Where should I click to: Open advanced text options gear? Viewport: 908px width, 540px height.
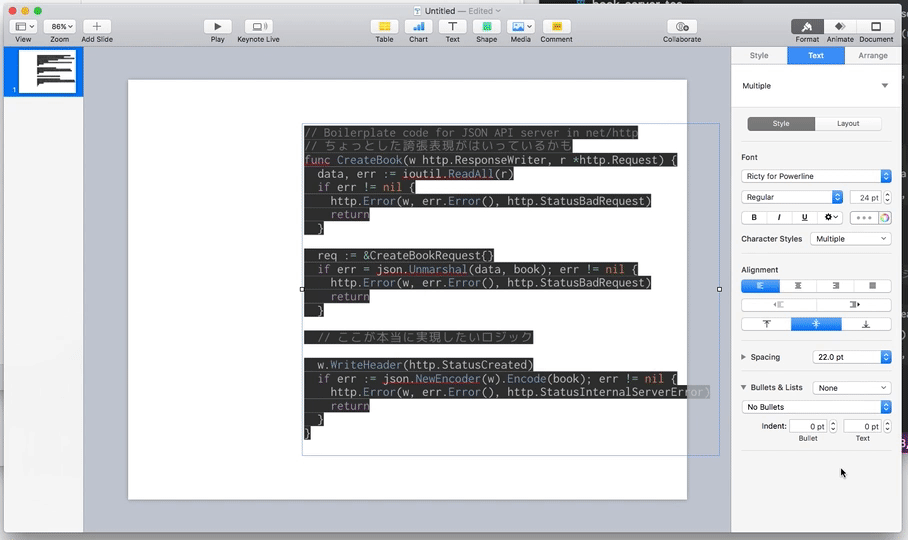tap(830, 218)
